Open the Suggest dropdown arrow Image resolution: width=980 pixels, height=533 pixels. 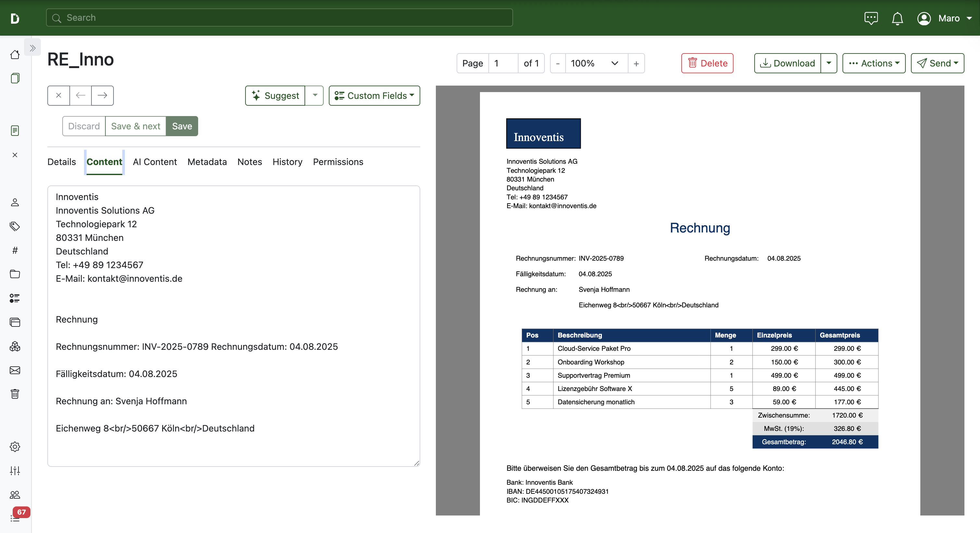tap(315, 96)
